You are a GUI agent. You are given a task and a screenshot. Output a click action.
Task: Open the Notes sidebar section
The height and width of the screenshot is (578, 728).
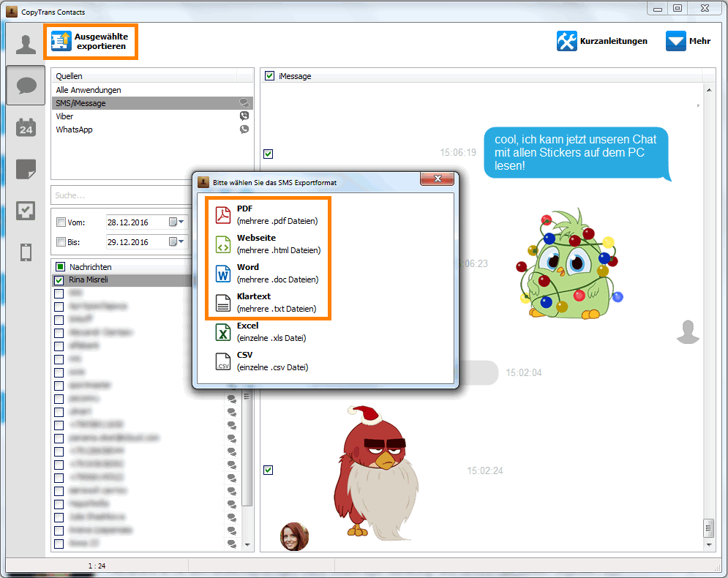pos(26,169)
